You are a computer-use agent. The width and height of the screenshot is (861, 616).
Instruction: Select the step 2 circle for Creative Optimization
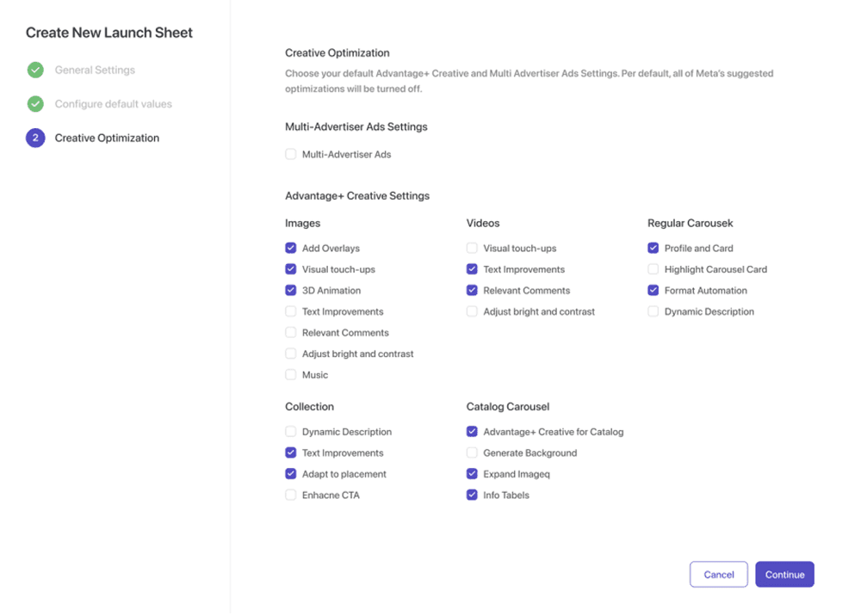35,138
